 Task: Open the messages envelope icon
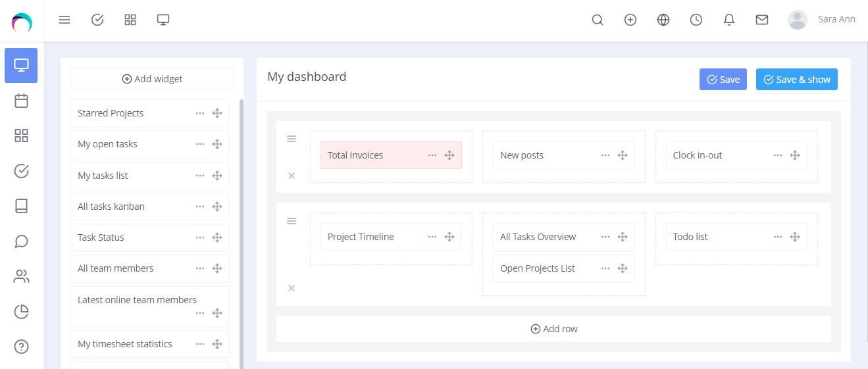762,20
